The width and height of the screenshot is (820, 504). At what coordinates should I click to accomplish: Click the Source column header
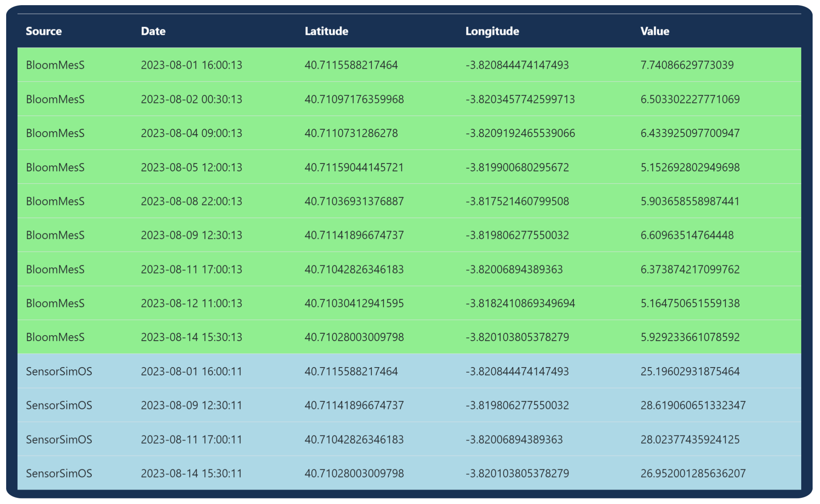coord(44,31)
